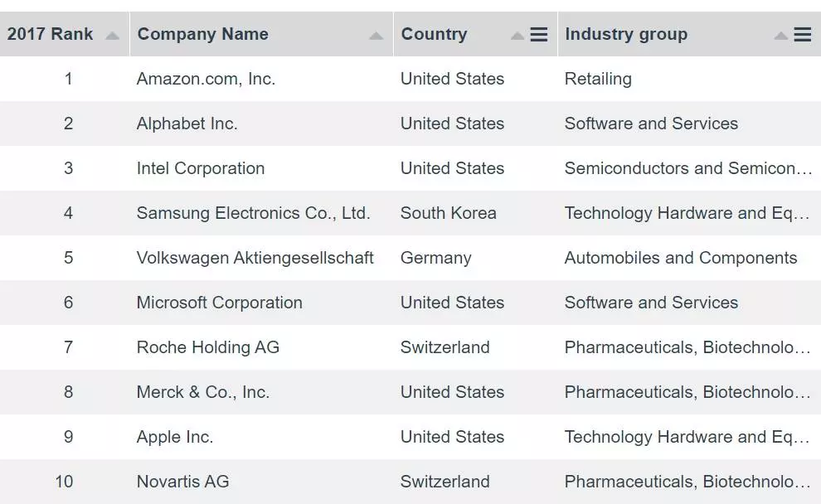Click Roche Holding AG entry
Screen dimensions: 821x504
tap(207, 348)
